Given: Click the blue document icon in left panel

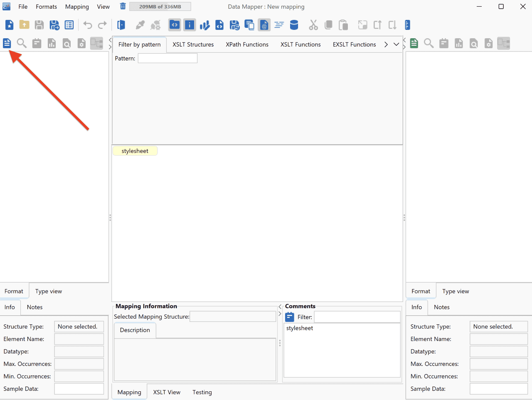Looking at the screenshot, I should [x=7, y=43].
